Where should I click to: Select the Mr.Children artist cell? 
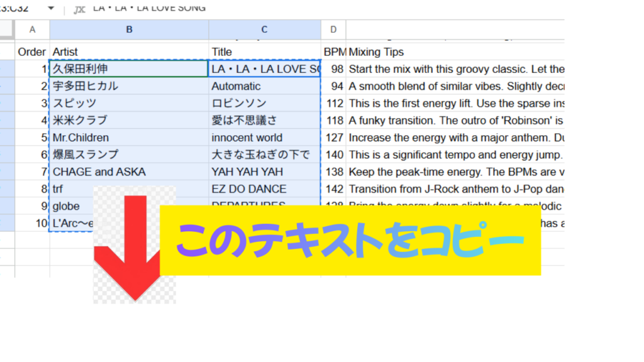pos(129,138)
